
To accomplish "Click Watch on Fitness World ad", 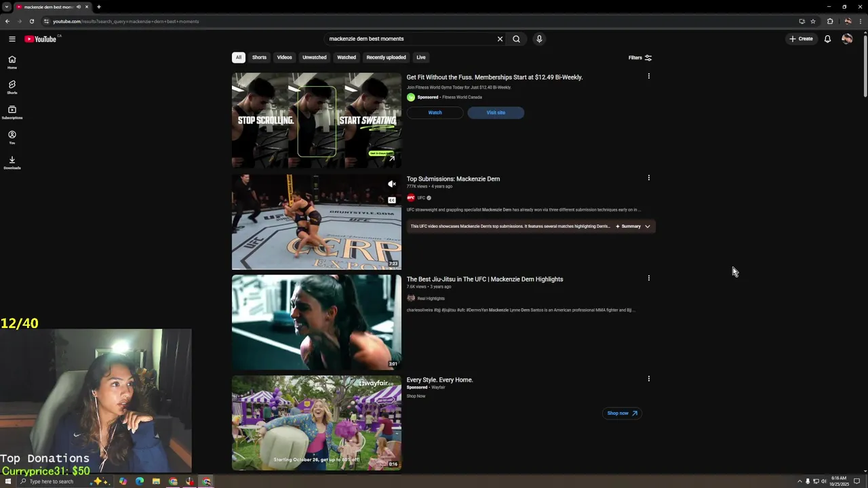I will pyautogui.click(x=435, y=113).
